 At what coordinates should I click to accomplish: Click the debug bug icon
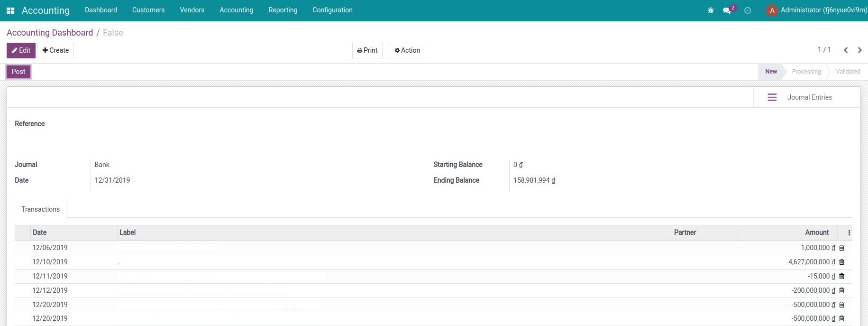(x=710, y=10)
